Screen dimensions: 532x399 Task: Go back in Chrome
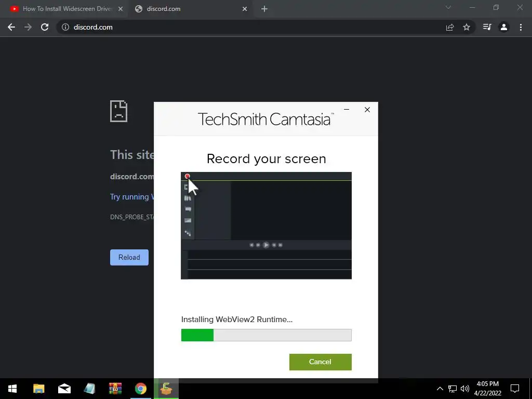coord(11,27)
